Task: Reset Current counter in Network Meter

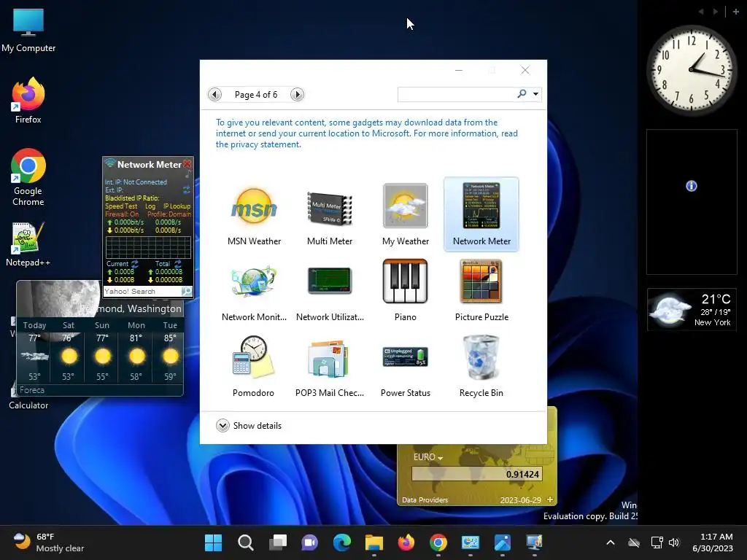Action: coord(135,263)
